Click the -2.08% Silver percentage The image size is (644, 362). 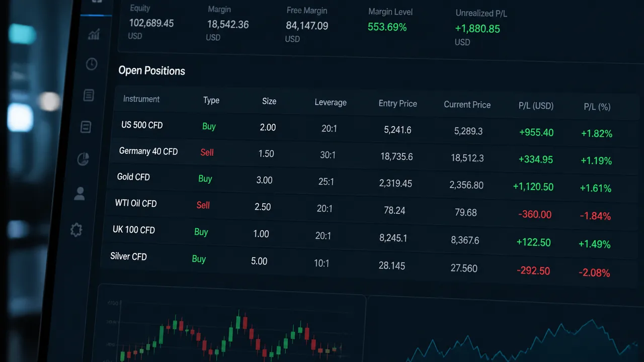click(x=594, y=273)
